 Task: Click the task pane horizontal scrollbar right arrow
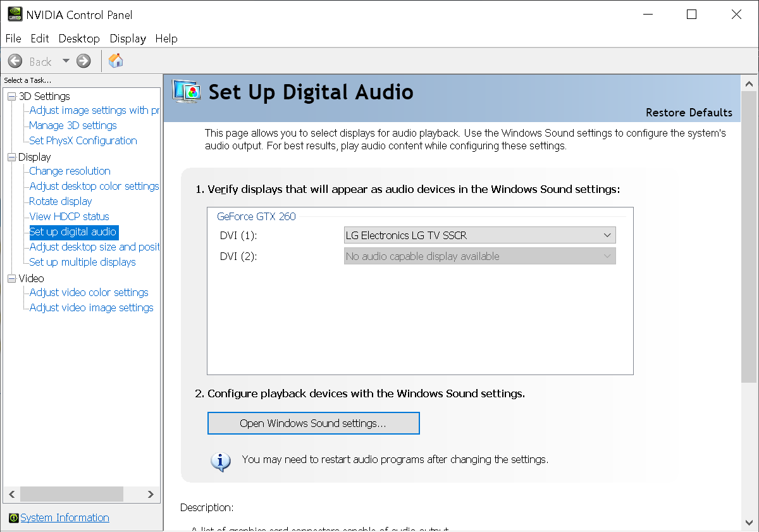point(151,494)
